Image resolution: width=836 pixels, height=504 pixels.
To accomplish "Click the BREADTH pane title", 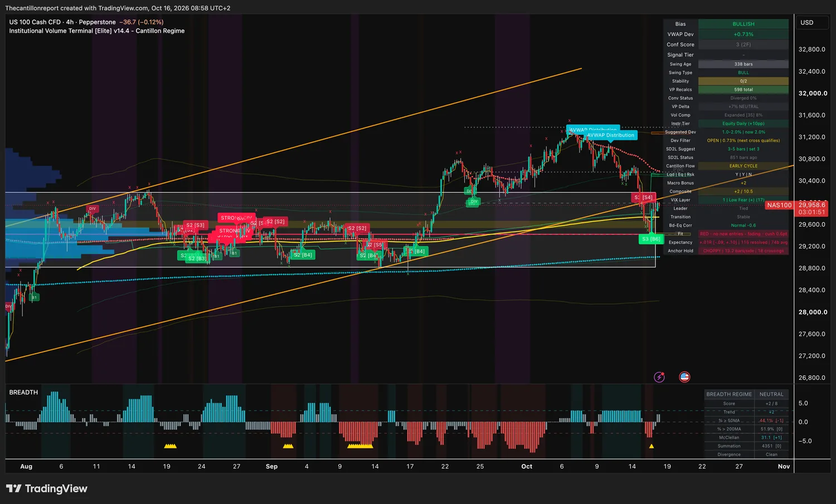I will [x=23, y=392].
